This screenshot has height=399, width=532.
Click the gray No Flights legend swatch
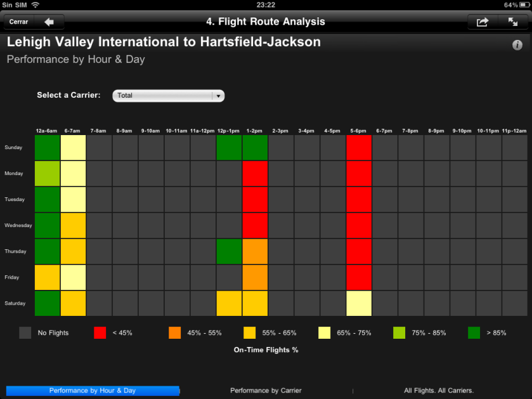(x=25, y=332)
